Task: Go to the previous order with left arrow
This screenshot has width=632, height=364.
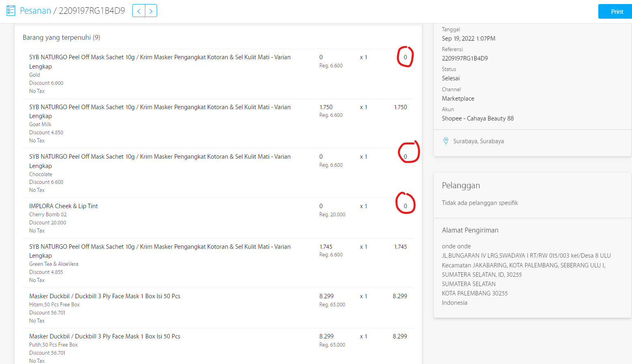Action: pyautogui.click(x=139, y=11)
